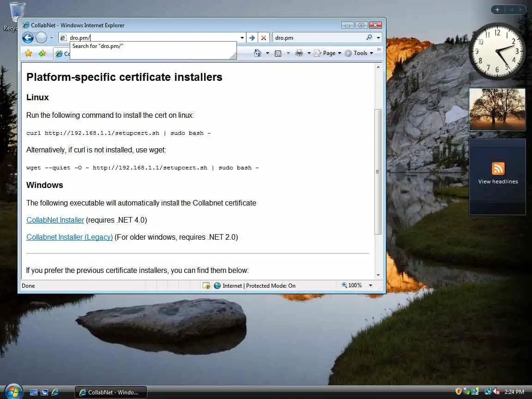Open the search provider dropdown arrow
Image resolution: width=532 pixels, height=399 pixels.
click(x=378, y=38)
